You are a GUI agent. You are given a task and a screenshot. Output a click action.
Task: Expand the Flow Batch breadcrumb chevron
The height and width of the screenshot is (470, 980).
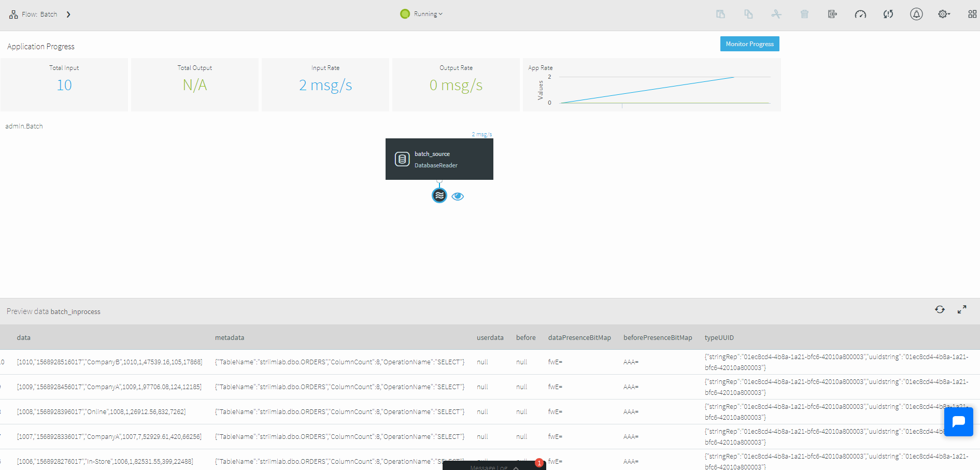68,15
